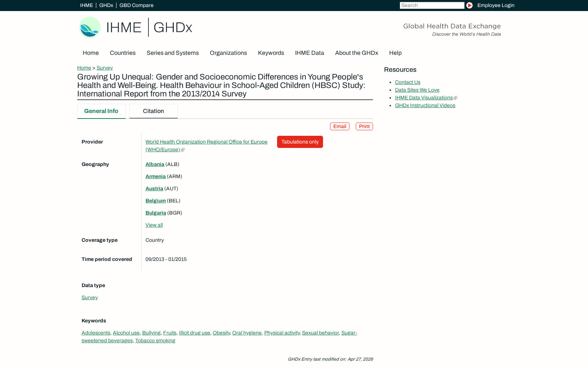The image size is (588, 368).
Task: Open Series and Systems menu
Action: coord(173,53)
